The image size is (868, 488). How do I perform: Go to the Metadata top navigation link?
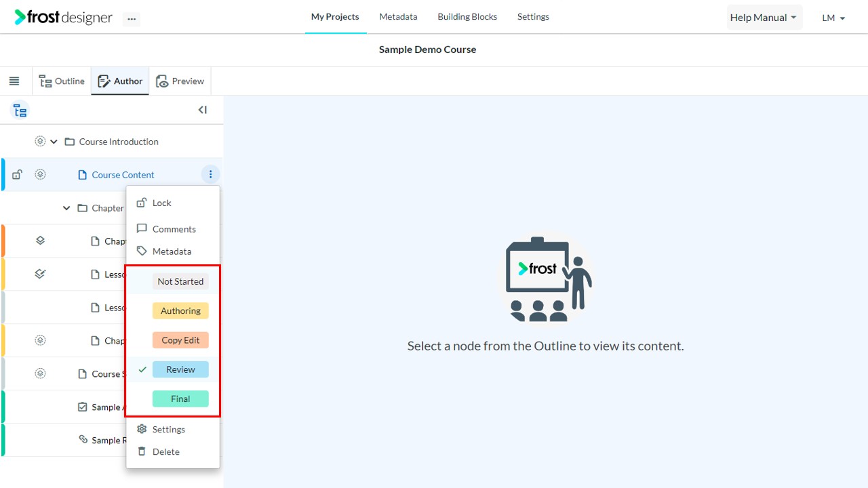click(398, 17)
